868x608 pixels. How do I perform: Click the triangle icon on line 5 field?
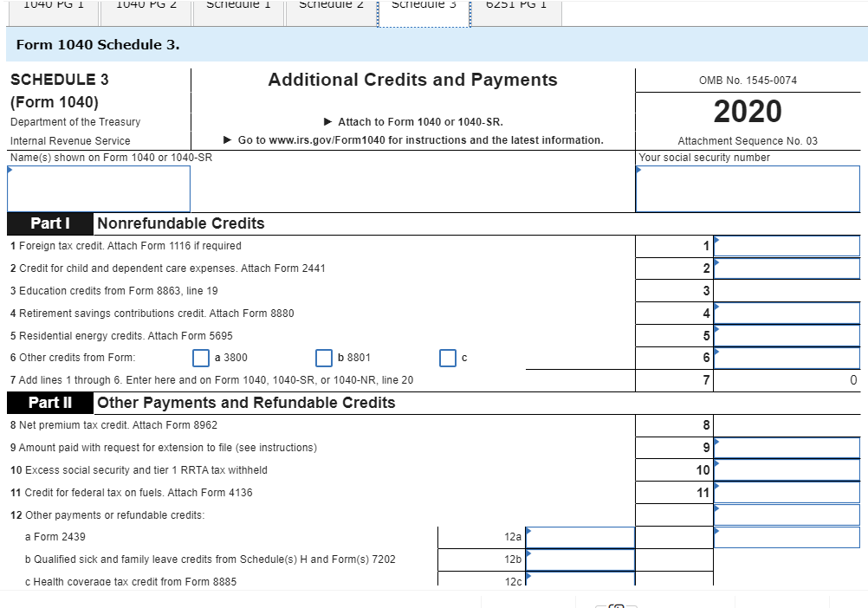(716, 330)
